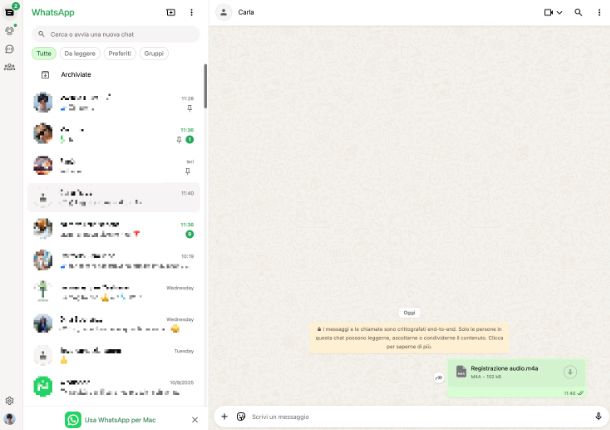Dismiss the WhatsApp per Mac banner
This screenshot has width=610, height=430.
point(195,420)
